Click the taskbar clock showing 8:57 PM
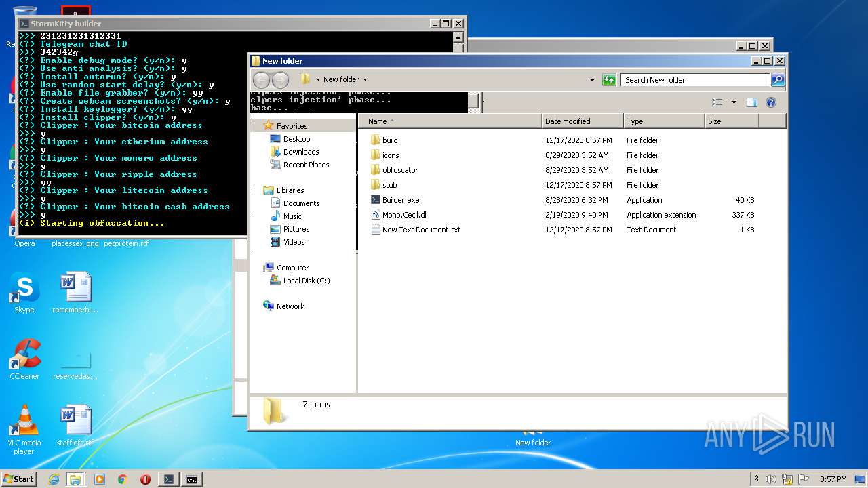 click(833, 479)
